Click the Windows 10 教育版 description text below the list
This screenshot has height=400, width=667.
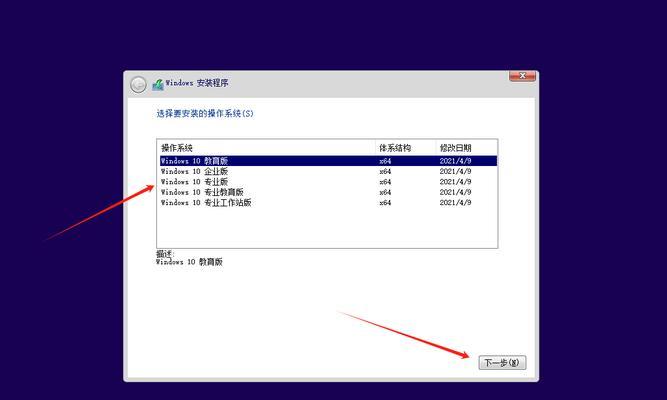(189, 262)
